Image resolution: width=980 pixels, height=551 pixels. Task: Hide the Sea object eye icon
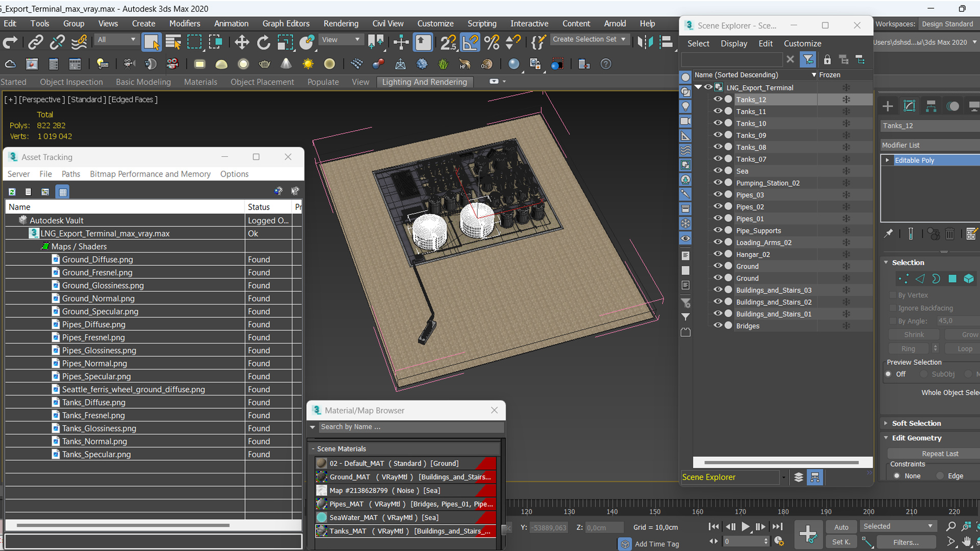coord(718,171)
